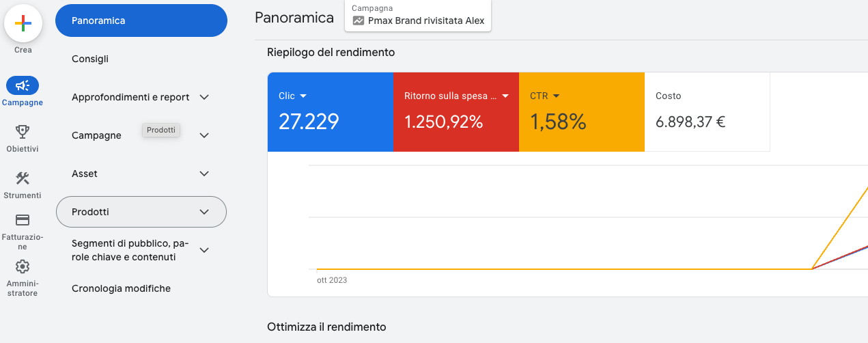This screenshot has width=868, height=343.
Task: Open Strumenti tools icon
Action: point(23,178)
